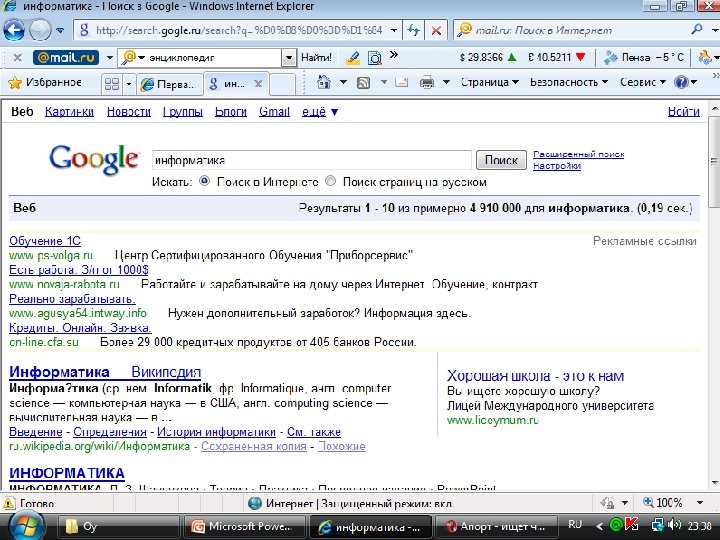720x540 pixels.
Task: Open the Пенза weather indicator
Action: coord(645,57)
